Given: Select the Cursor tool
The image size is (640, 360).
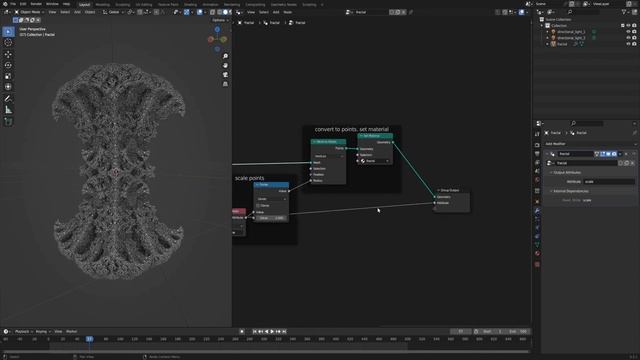Looking at the screenshot, I should click(x=8, y=42).
